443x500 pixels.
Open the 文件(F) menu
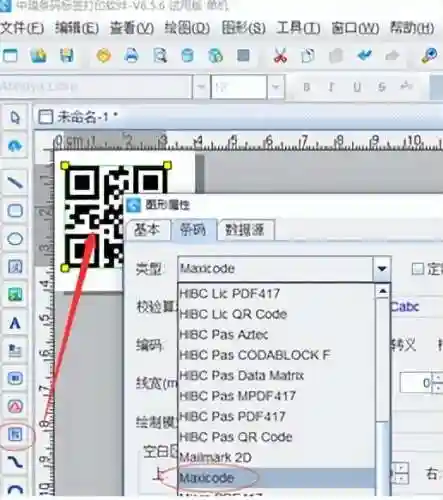click(22, 28)
